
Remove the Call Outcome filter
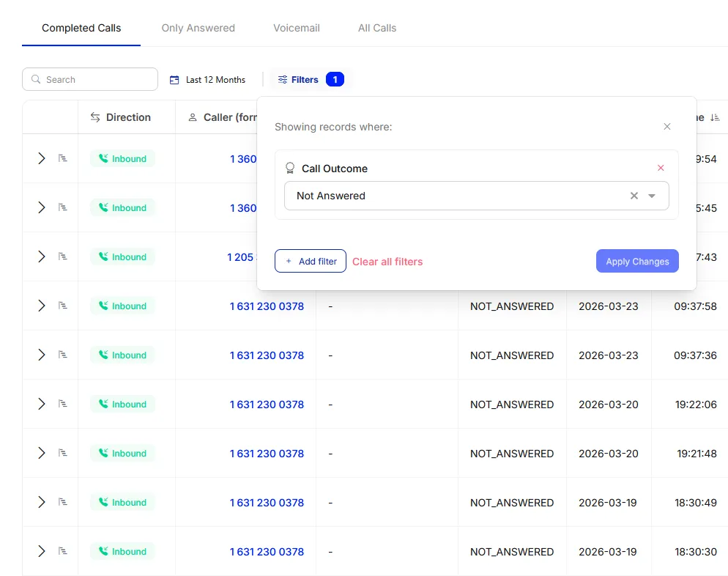click(661, 168)
